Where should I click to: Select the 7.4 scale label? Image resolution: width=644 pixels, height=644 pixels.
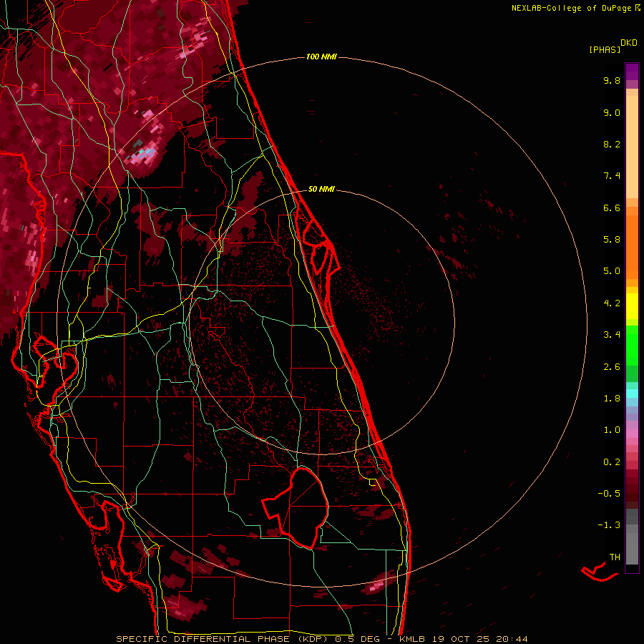(612, 176)
